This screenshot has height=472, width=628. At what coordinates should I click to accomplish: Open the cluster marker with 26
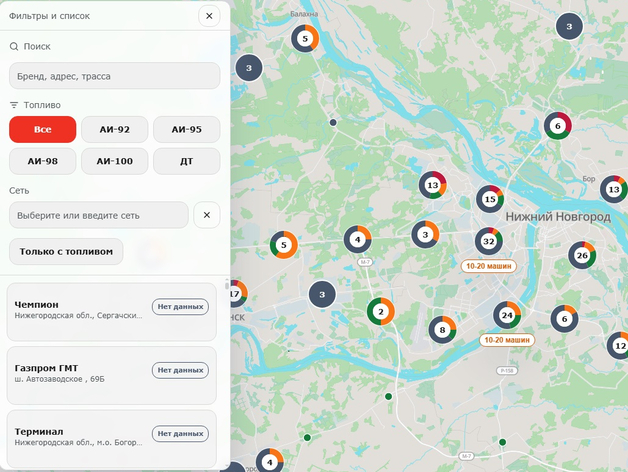[x=582, y=255]
